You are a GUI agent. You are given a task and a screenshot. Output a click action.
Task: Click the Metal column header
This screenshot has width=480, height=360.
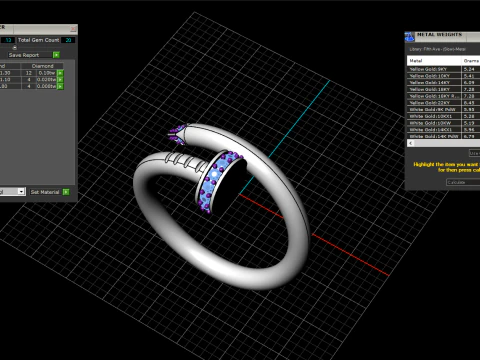point(434,61)
